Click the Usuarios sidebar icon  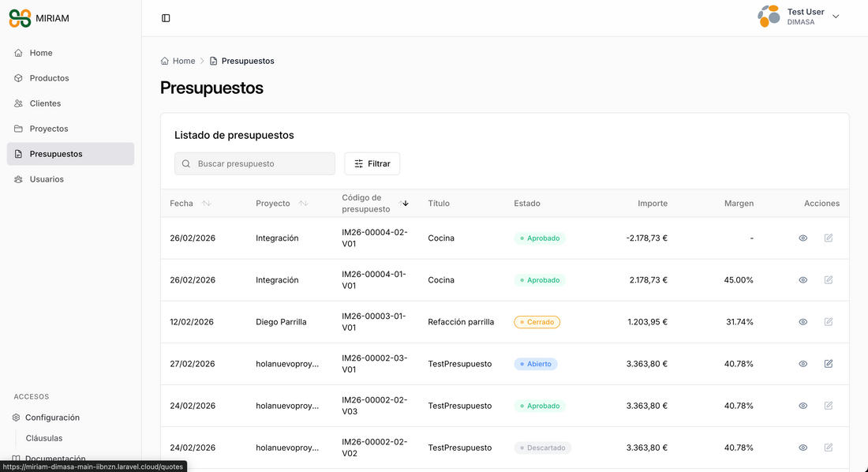click(x=17, y=178)
